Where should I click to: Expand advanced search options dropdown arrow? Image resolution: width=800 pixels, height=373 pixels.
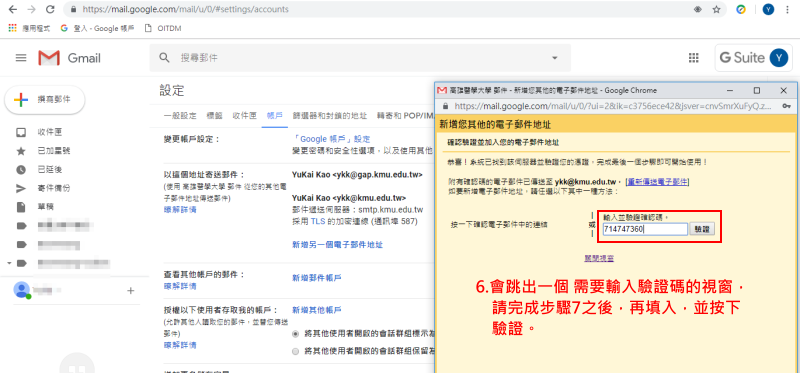(555, 58)
